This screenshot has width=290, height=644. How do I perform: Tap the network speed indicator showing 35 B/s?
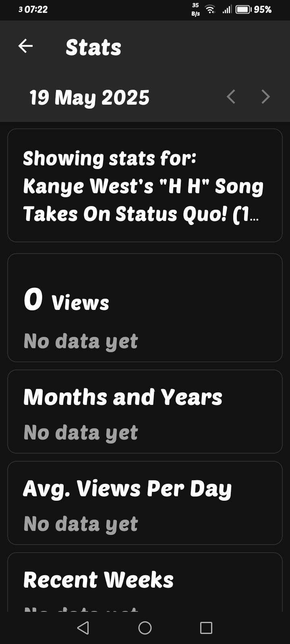click(195, 10)
